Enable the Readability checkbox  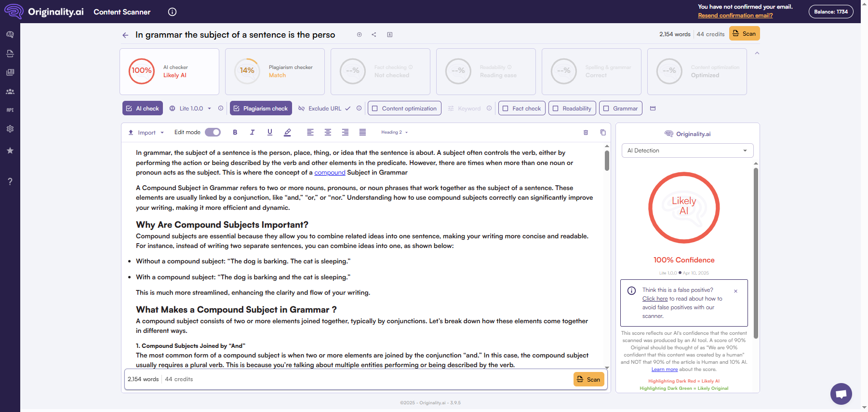555,109
